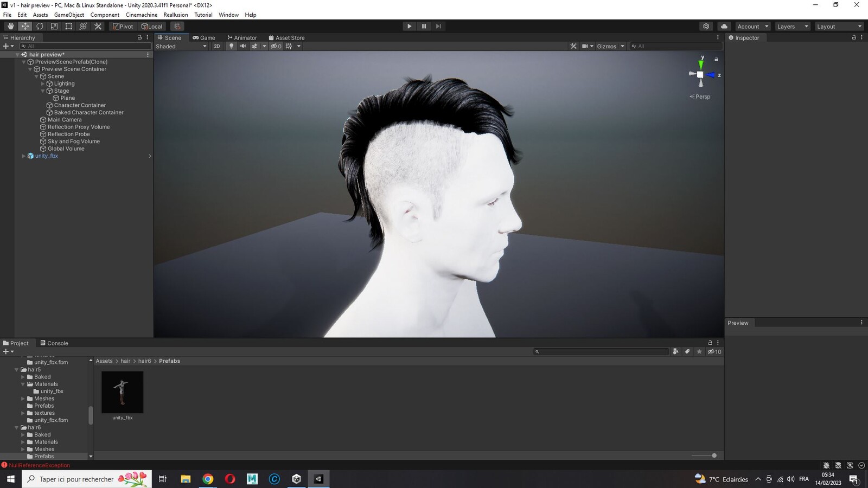Select the Hand tool
The height and width of the screenshot is (488, 868).
pos(10,26)
